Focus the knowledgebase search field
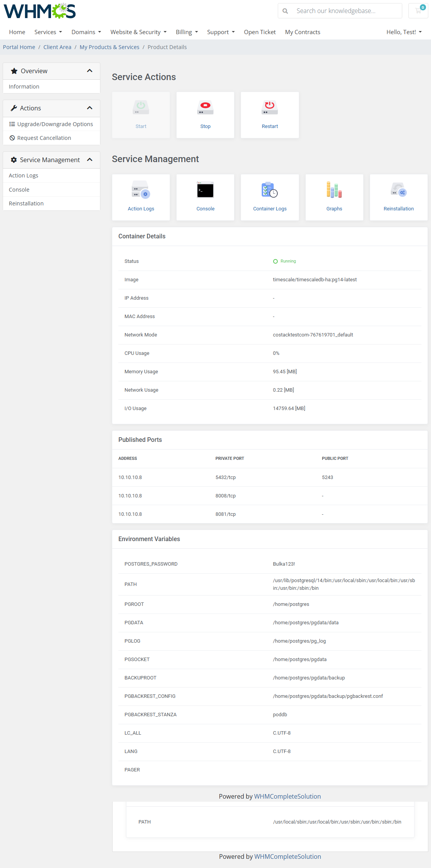 (x=347, y=11)
